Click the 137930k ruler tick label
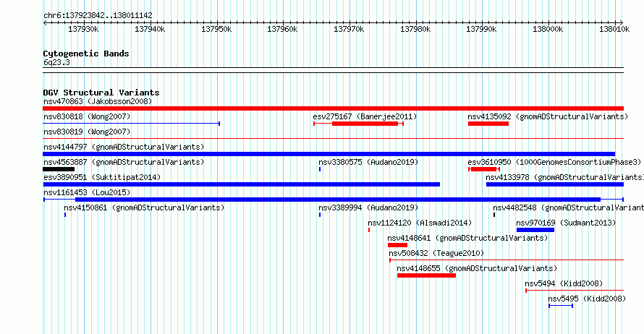Viewport: 644px width, 334px height. coord(83,30)
